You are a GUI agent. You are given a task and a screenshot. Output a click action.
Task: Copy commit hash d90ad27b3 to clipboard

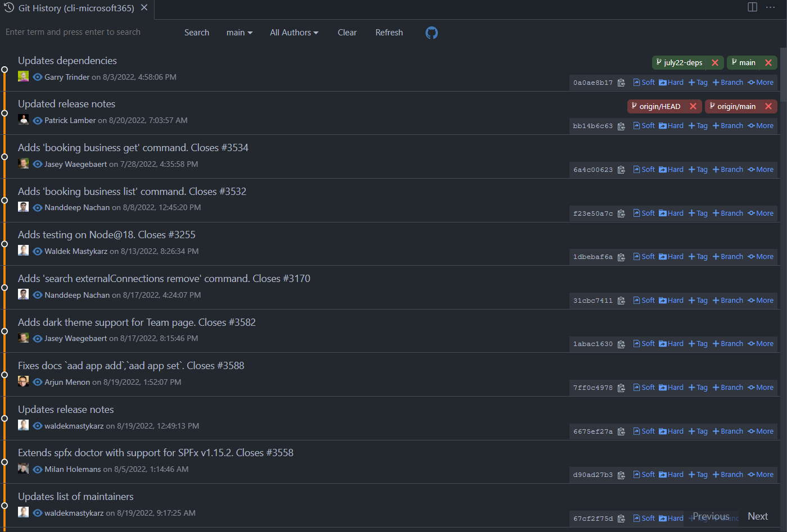pyautogui.click(x=621, y=475)
